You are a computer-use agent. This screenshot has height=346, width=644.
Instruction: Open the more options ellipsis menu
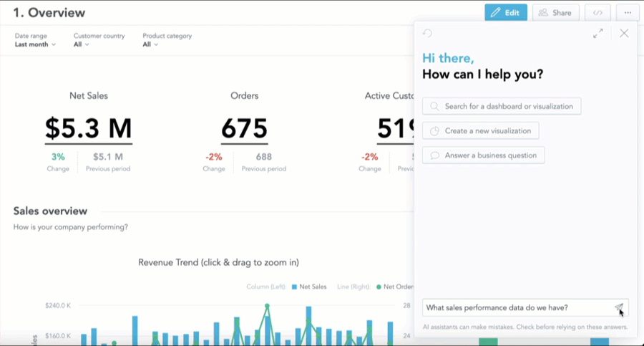(628, 13)
